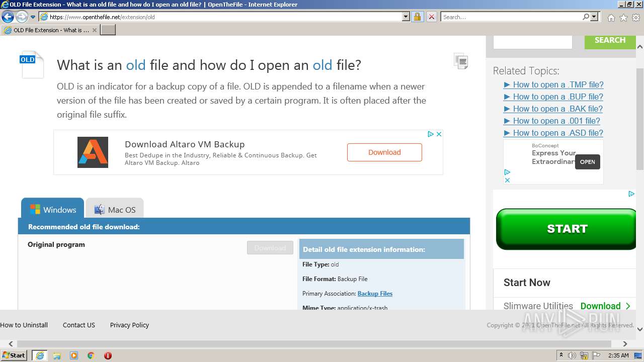The image size is (644, 362).
Task: Open the recent pages dropdown arrow
Action: click(33, 17)
